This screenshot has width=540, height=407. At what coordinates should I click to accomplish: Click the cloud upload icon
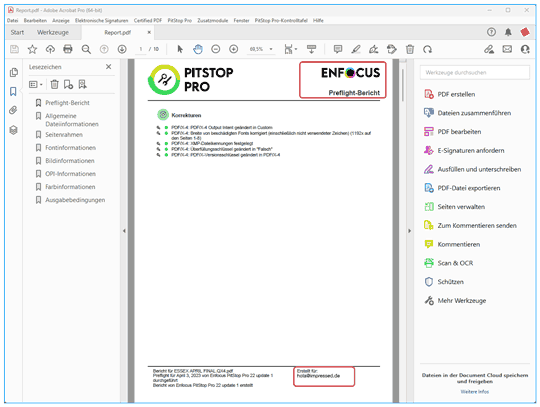coord(50,49)
